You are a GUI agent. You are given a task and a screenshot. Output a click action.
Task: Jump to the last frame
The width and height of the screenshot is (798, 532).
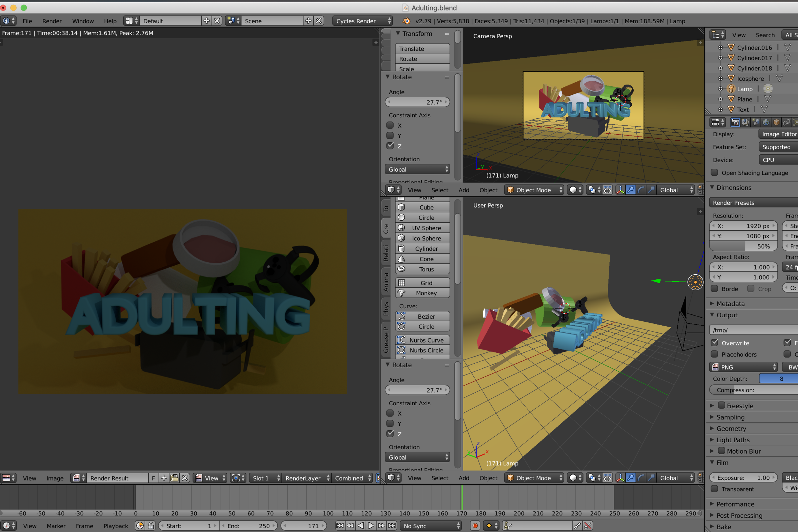click(x=392, y=526)
